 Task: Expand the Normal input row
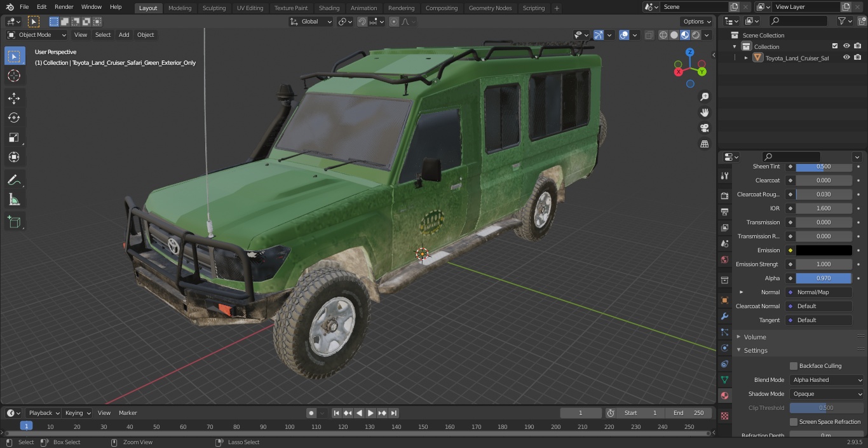(742, 292)
